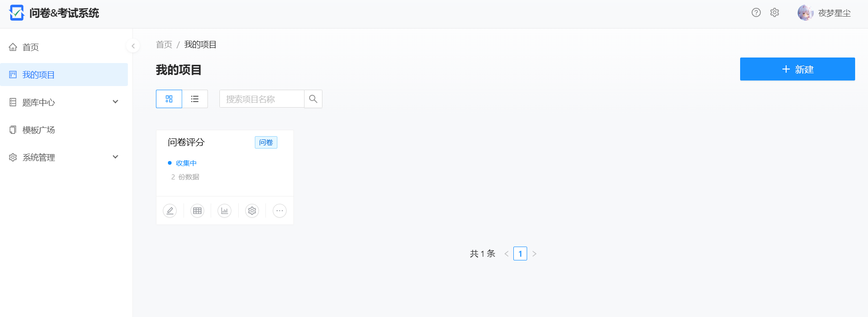This screenshot has width=868, height=317.
Task: Switch to list view
Action: 195,99
